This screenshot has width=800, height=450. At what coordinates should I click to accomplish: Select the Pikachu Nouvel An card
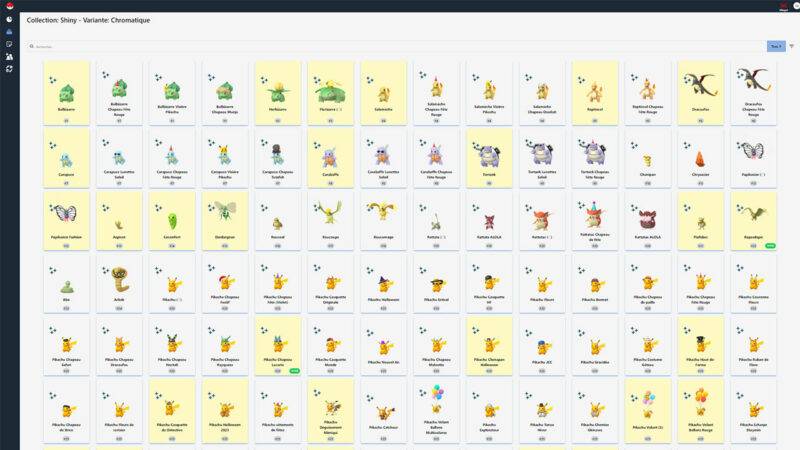click(383, 346)
